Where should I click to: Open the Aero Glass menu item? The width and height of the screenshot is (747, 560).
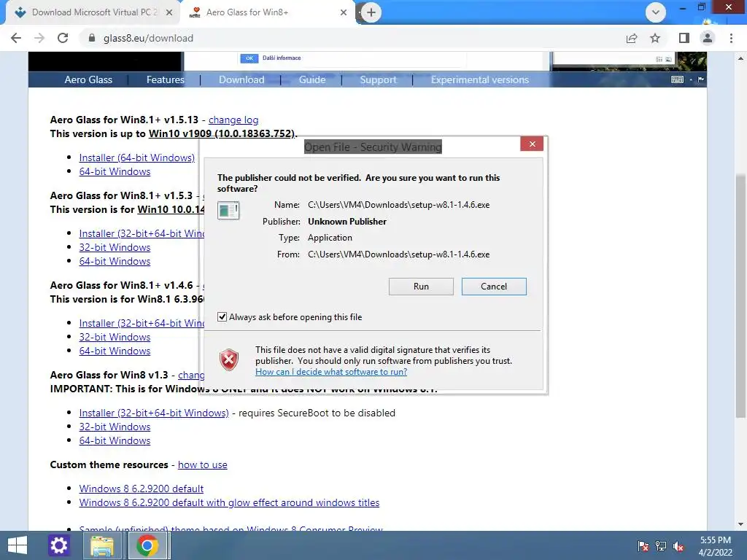tap(88, 79)
